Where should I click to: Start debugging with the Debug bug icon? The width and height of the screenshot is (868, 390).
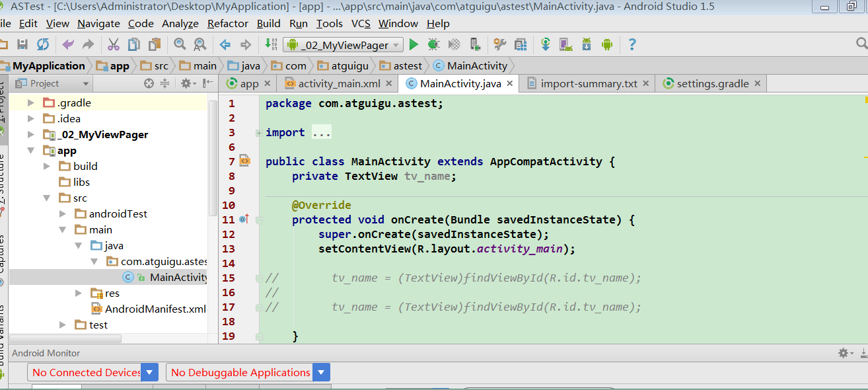coord(433,45)
